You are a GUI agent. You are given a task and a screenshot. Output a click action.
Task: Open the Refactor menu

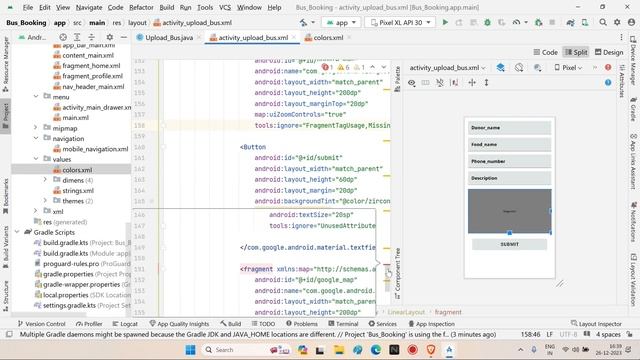[x=141, y=7]
